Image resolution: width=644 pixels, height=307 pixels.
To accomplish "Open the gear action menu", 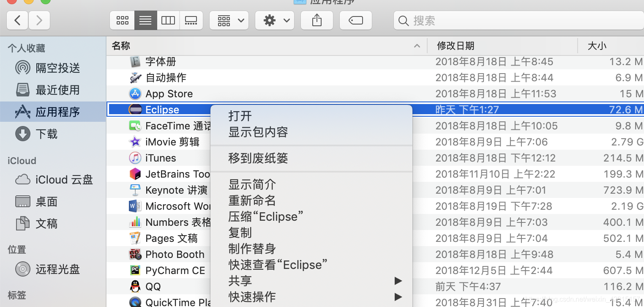I will click(x=275, y=20).
